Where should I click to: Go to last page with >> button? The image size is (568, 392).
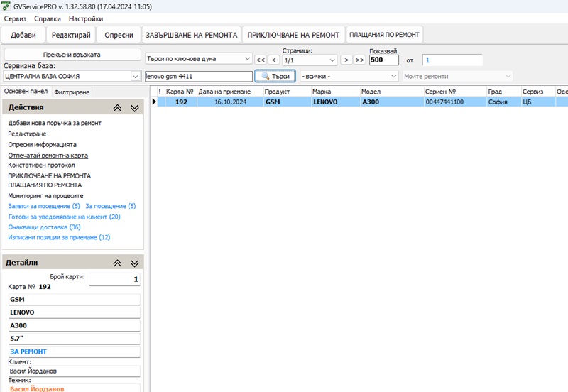[x=359, y=60]
